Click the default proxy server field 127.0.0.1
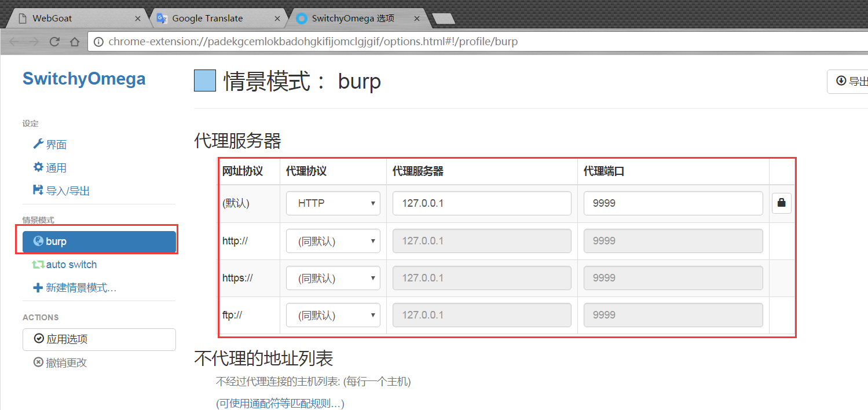Screen dimensions: 868x410 click(482, 203)
